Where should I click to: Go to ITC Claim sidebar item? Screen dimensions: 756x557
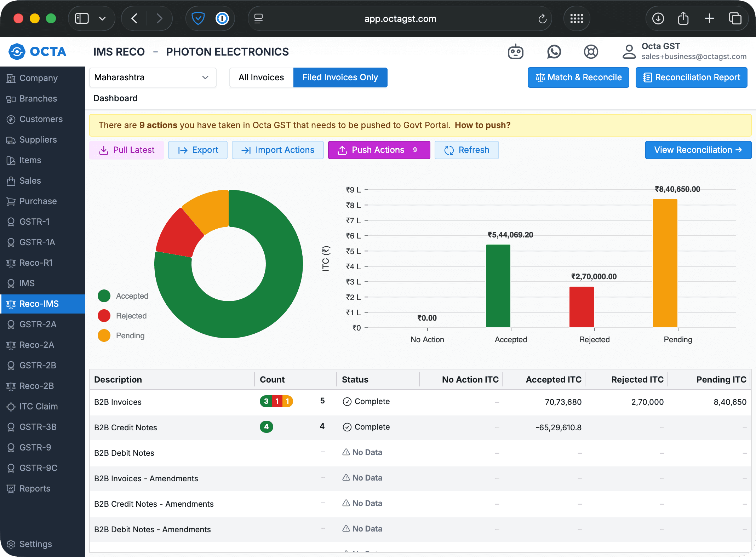coord(38,406)
